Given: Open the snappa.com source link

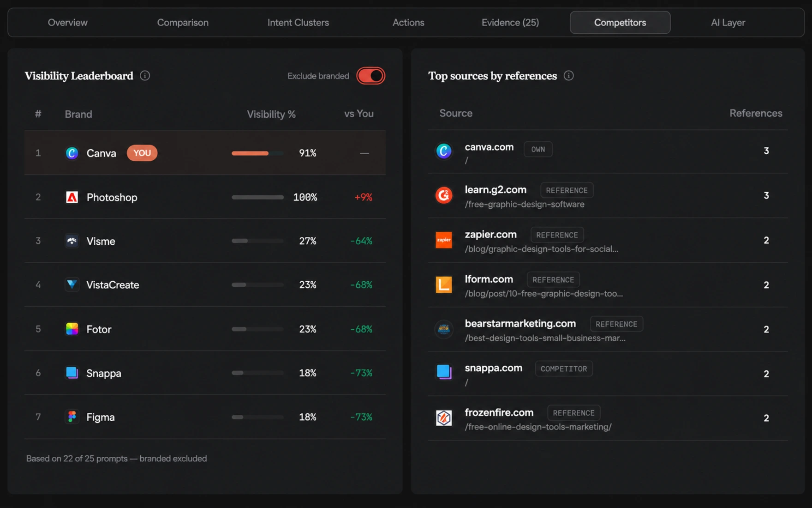Looking at the screenshot, I should (x=493, y=368).
